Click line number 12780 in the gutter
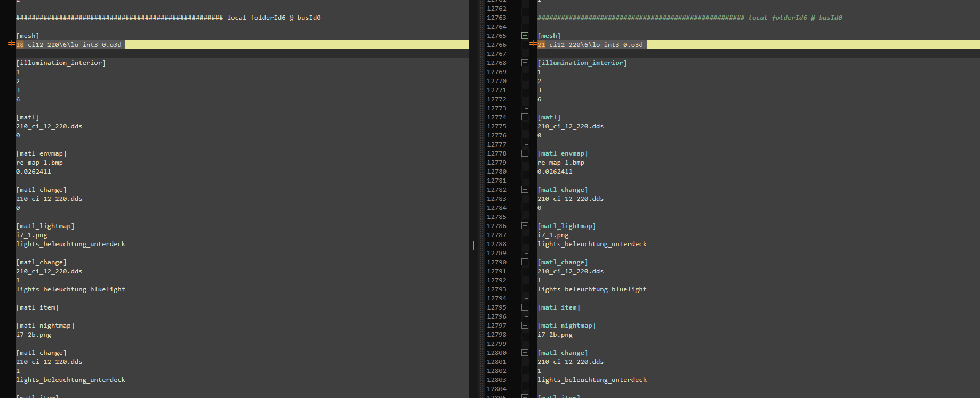The width and height of the screenshot is (980, 398). point(496,172)
